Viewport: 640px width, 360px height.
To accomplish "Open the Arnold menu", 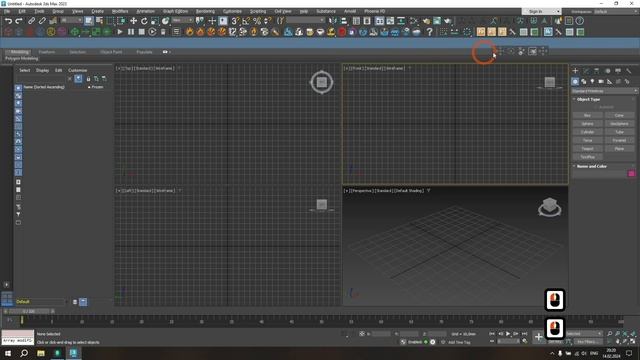I will (350, 11).
